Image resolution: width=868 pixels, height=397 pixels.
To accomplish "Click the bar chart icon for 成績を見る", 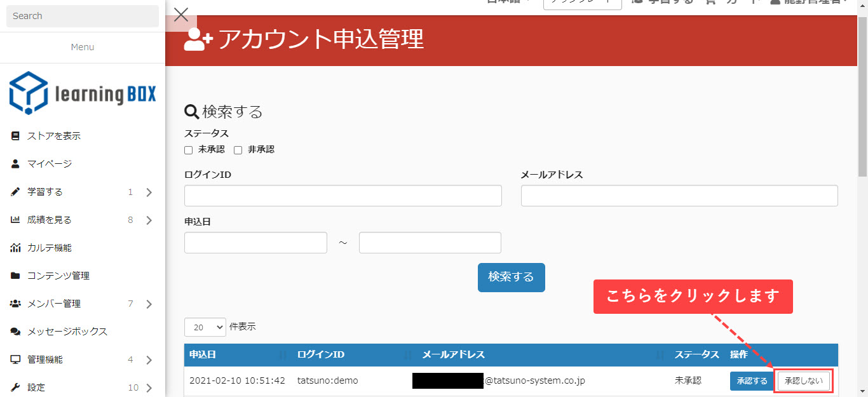I will pyautogui.click(x=15, y=220).
